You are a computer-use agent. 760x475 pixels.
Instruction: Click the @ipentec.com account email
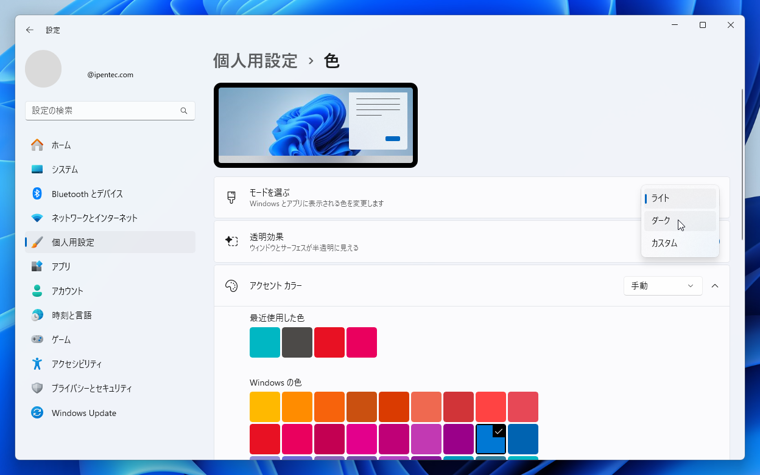click(x=110, y=75)
